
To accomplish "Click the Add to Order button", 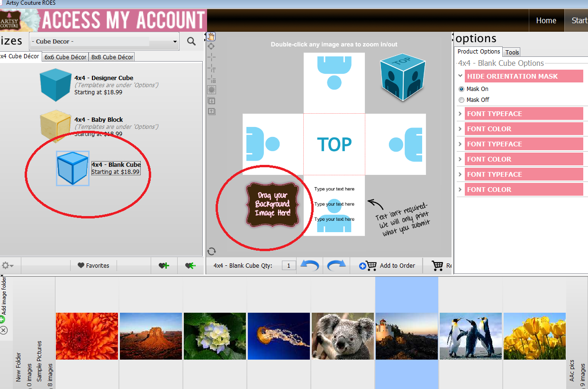I will click(387, 266).
